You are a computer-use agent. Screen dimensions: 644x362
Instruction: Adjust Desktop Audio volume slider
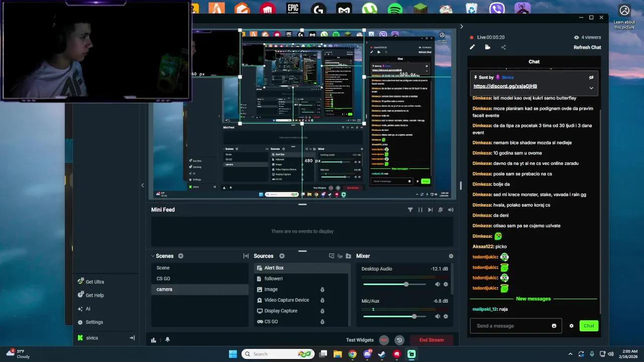point(394,285)
